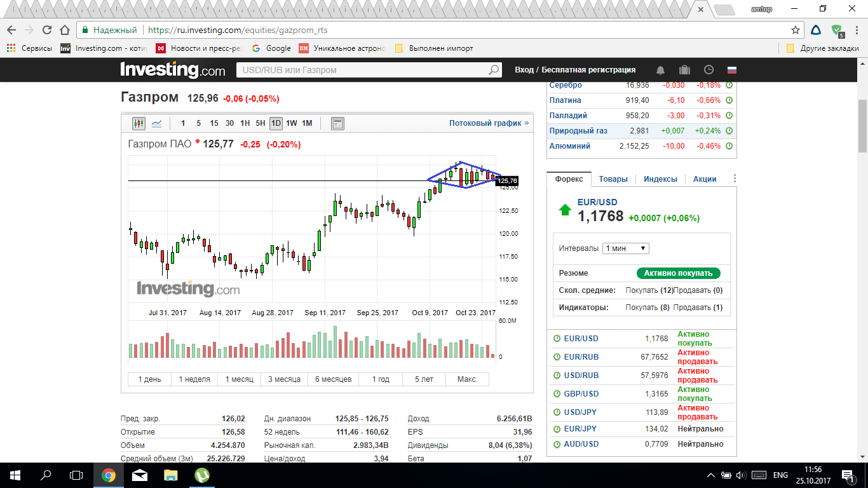Click the Investing.com logo
Screen dimensions: 868x488
tap(173, 70)
